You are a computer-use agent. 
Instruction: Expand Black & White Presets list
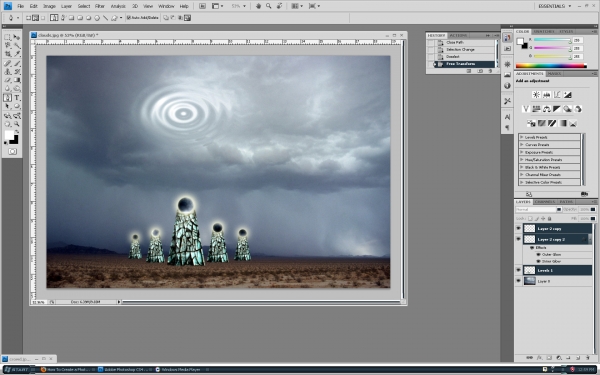pos(521,167)
